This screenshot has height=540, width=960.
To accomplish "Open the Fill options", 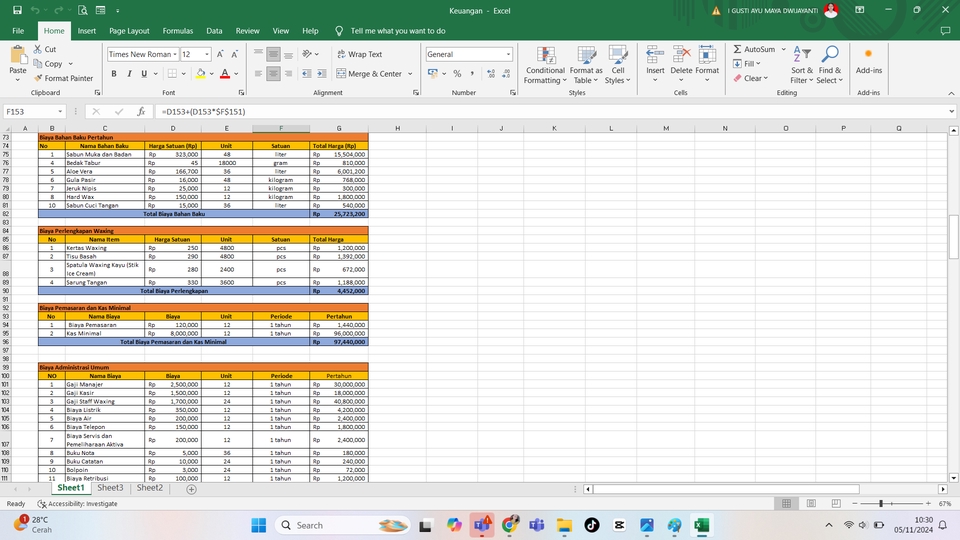I will (746, 64).
